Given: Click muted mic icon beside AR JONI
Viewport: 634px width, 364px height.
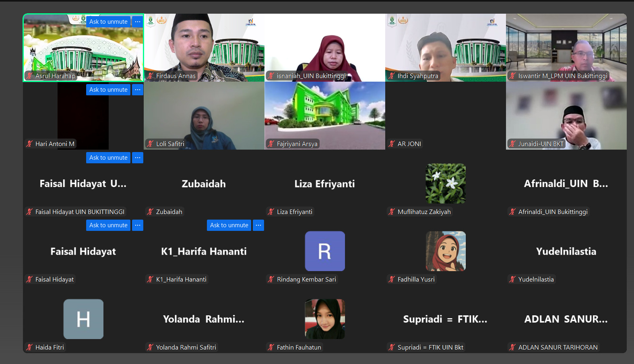Looking at the screenshot, I should 392,144.
